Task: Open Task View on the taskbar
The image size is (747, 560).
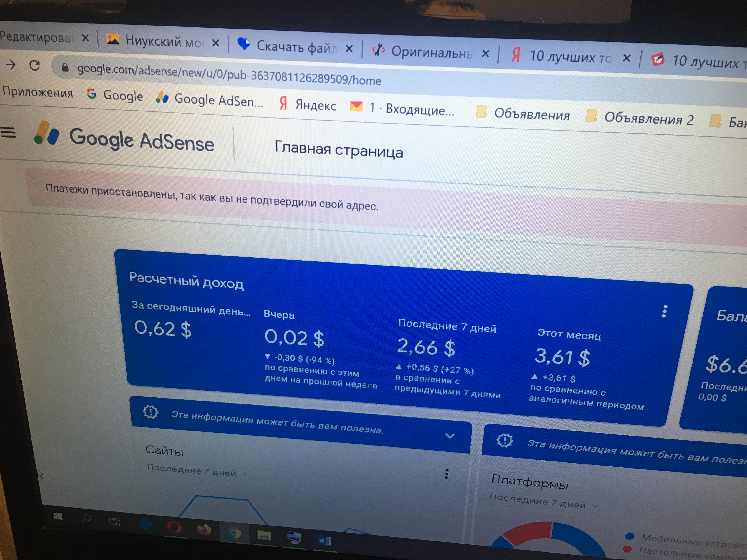Action: pos(115,521)
